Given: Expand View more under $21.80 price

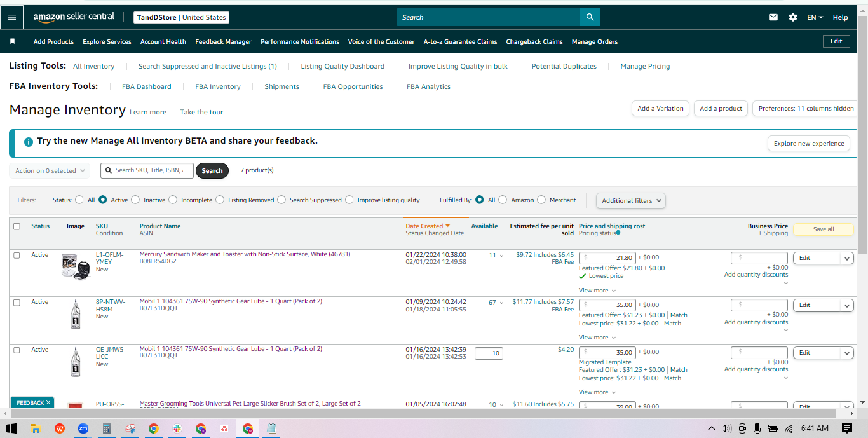Looking at the screenshot, I should (x=597, y=290).
